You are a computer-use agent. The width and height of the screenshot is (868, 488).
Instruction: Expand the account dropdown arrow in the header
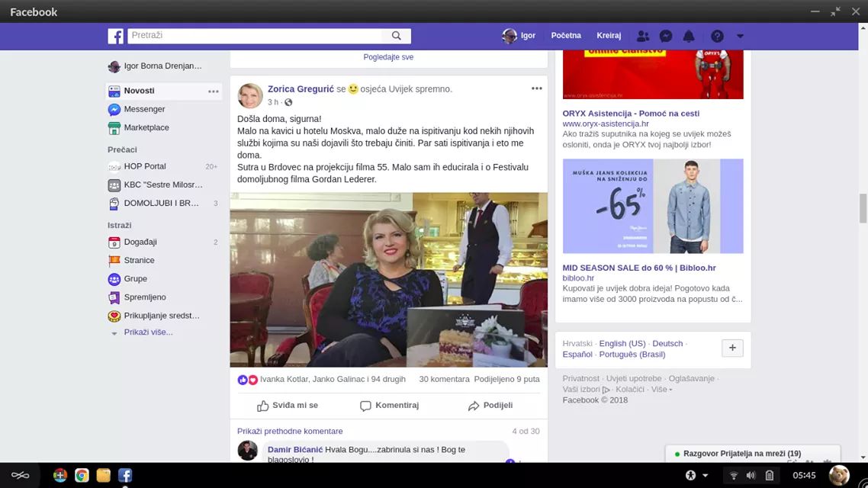tap(740, 36)
